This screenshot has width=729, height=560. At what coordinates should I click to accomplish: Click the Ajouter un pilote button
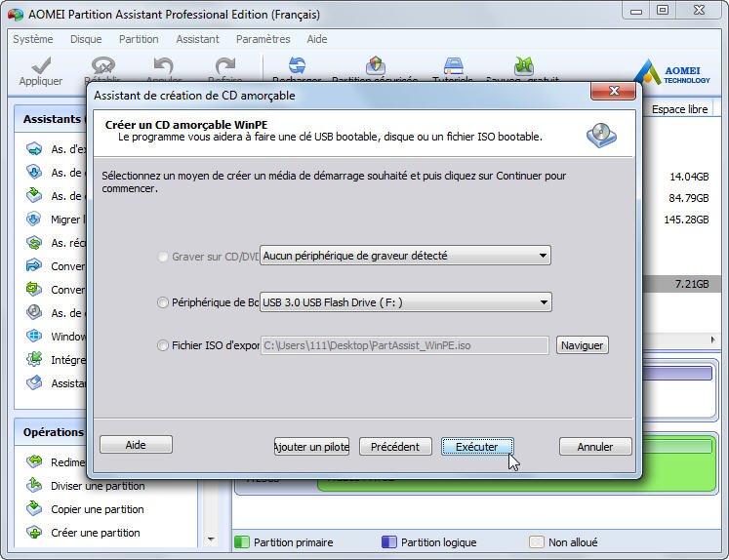(311, 447)
